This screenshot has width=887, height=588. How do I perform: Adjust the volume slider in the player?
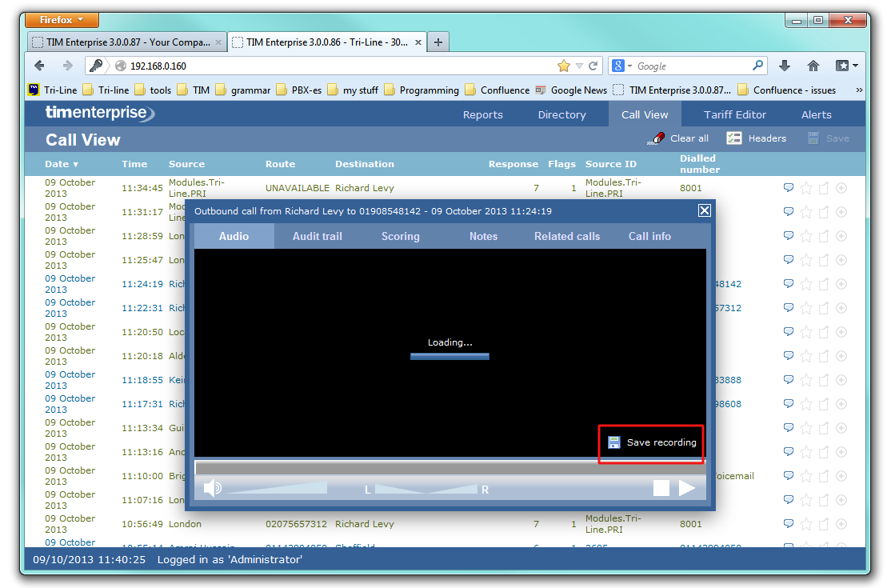click(x=277, y=488)
